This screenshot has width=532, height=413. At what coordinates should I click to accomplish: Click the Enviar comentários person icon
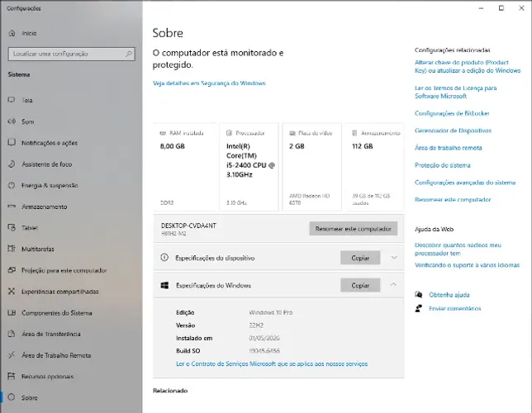tap(419, 308)
